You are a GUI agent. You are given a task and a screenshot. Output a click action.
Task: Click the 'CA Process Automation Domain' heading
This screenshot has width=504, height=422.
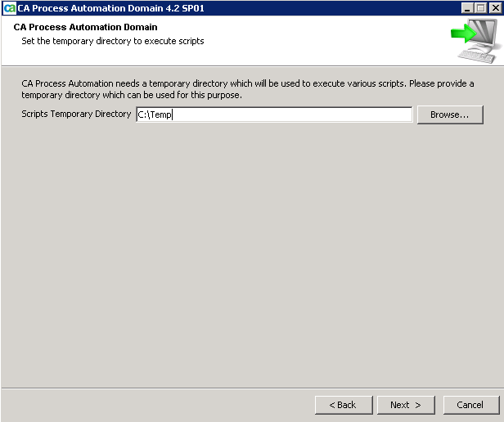85,27
